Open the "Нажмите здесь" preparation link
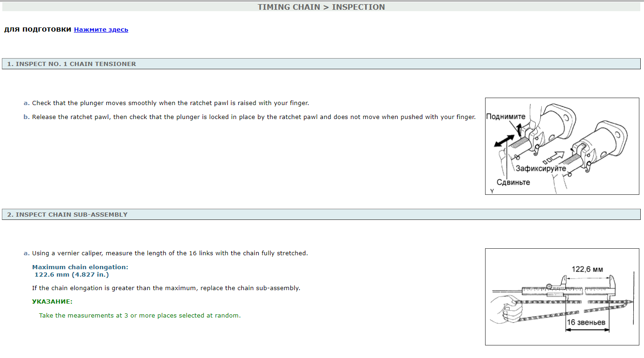The height and width of the screenshot is (358, 644). [101, 30]
